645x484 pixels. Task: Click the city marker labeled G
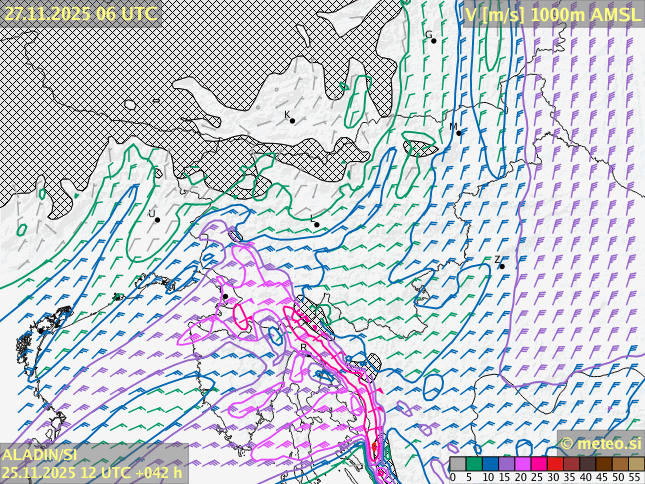[433, 40]
